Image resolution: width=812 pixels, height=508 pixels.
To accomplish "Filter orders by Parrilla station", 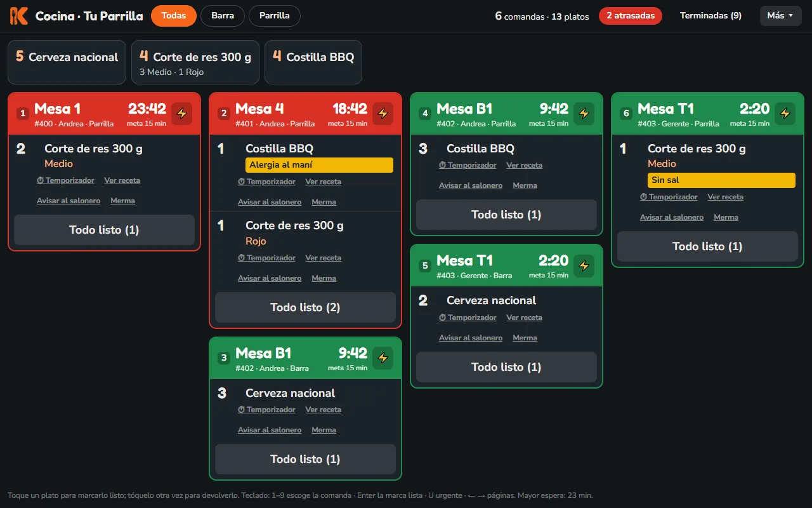I will (275, 16).
